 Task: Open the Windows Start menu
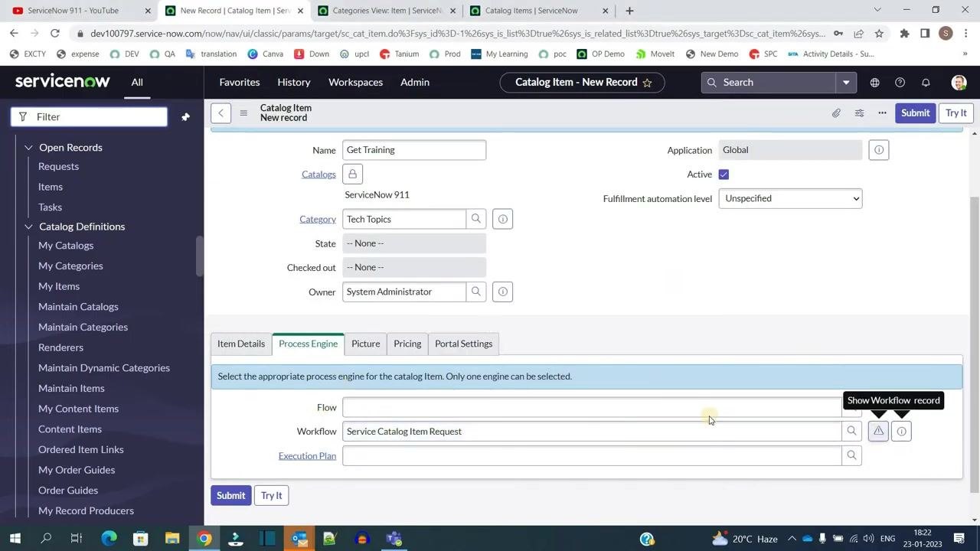click(x=15, y=539)
